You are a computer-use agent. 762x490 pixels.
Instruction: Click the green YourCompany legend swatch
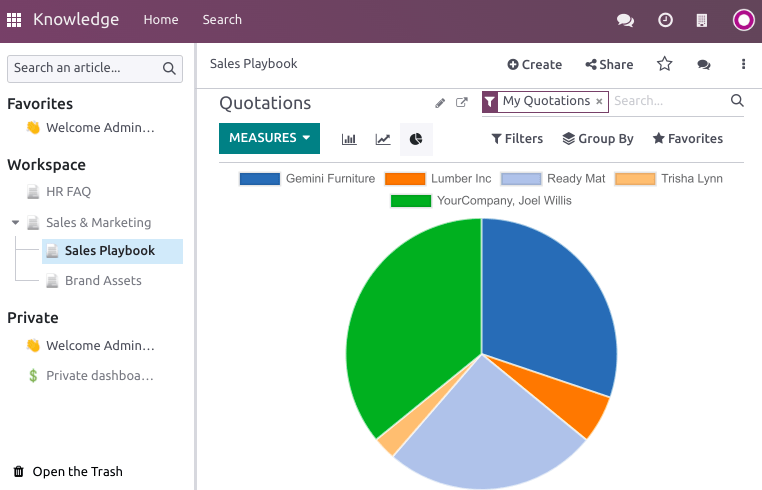[410, 201]
